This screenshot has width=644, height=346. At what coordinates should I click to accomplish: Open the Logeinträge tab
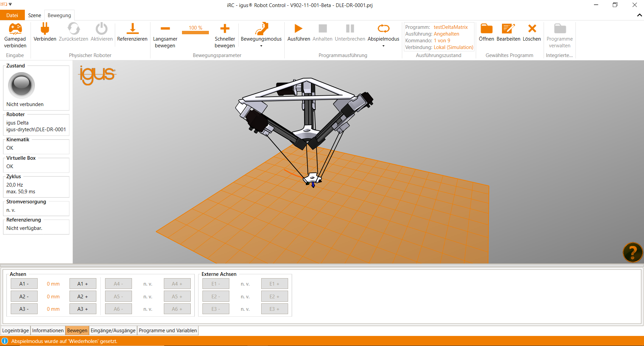coord(15,331)
